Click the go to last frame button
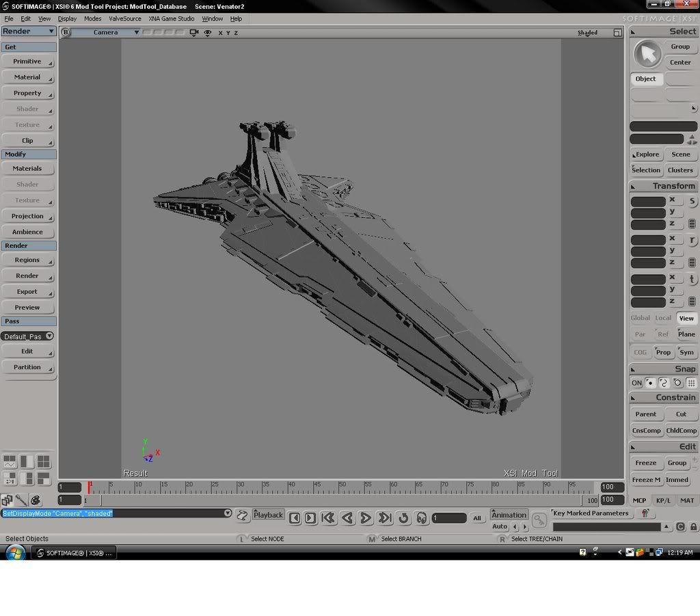Viewport: 700px width, 616px height. click(384, 518)
